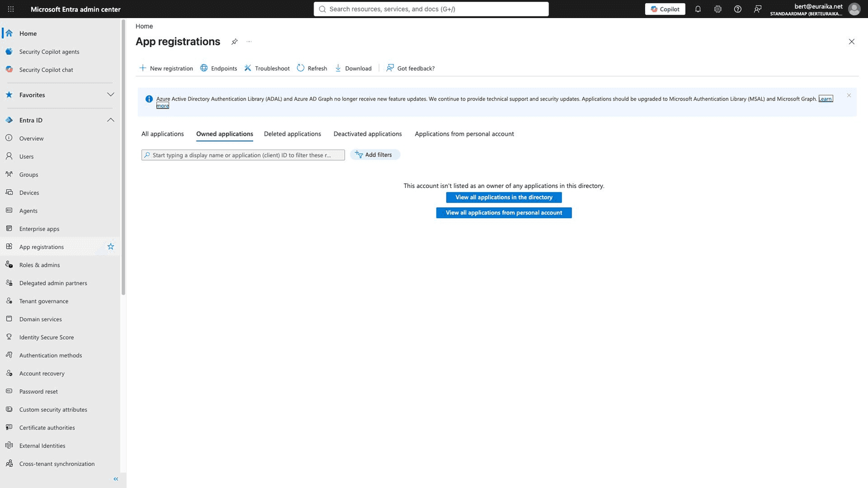The height and width of the screenshot is (488, 868).
Task: Open the app launcher waffle menu
Action: (x=11, y=9)
